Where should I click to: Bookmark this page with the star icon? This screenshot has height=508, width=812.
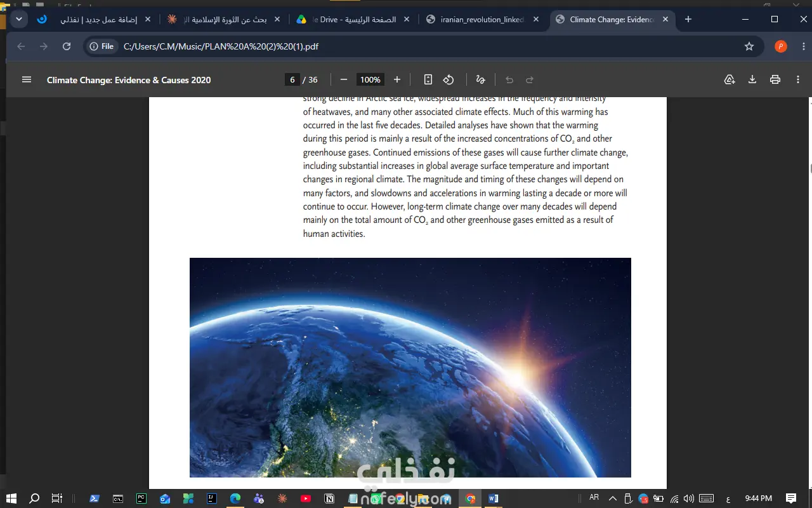(749, 46)
